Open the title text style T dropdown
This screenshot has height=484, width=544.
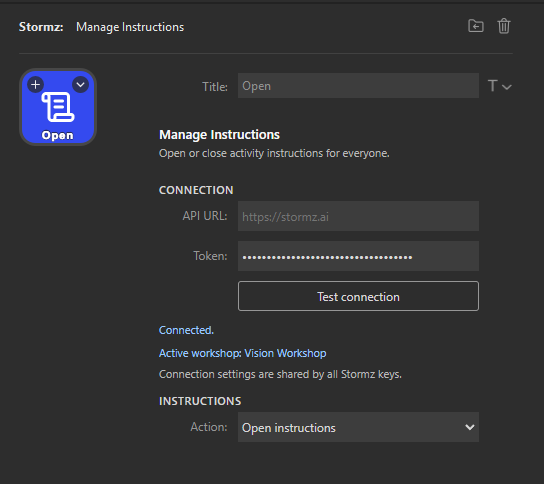point(499,86)
